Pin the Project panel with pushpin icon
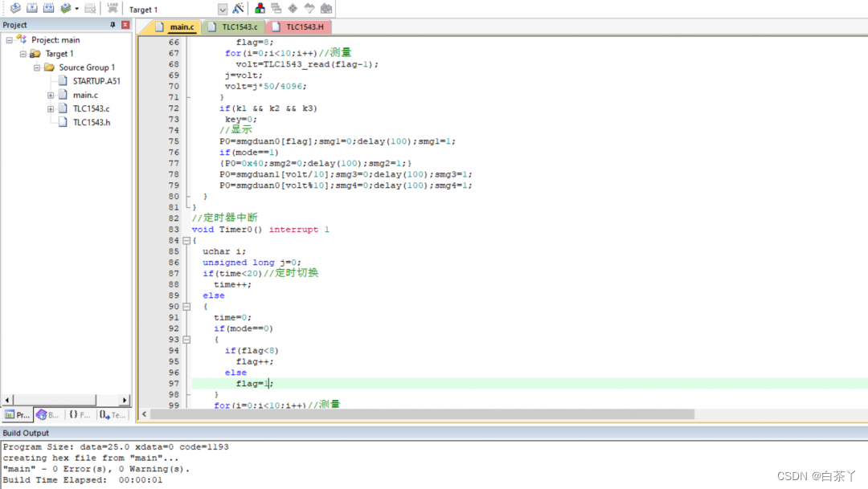Image resolution: width=868 pixels, height=489 pixels. click(x=113, y=25)
